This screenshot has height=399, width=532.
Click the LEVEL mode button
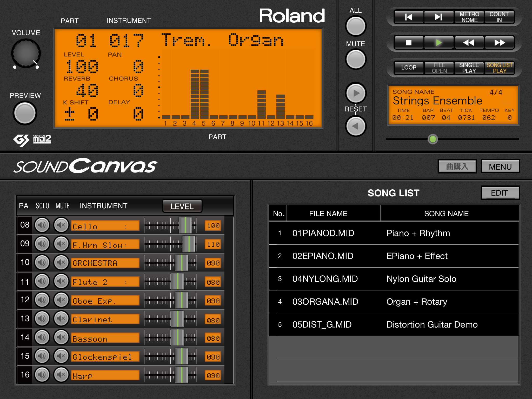(x=182, y=206)
